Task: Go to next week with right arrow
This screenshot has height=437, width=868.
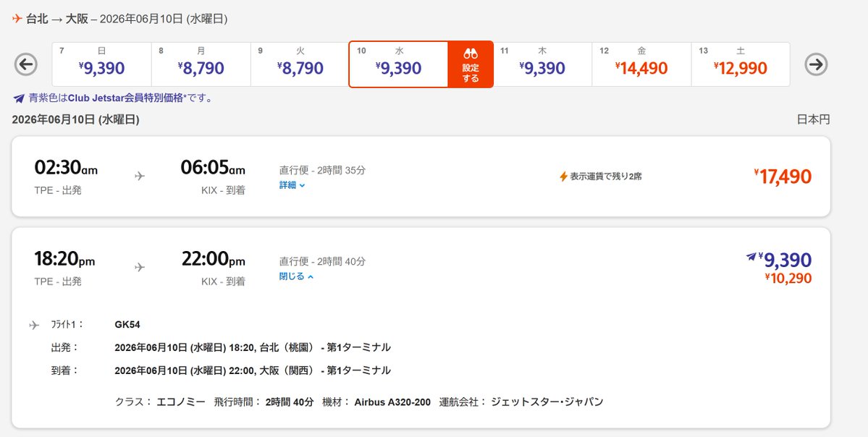Action: coord(816,64)
